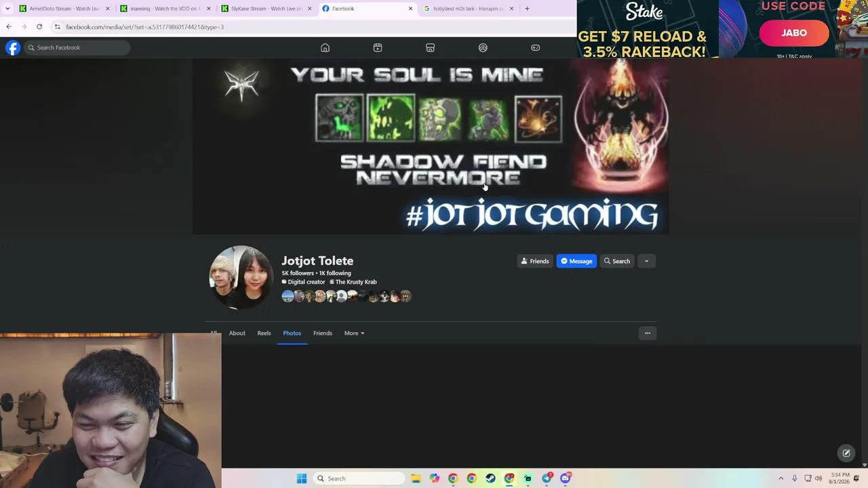Image resolution: width=868 pixels, height=488 pixels.
Task: Open the Facebook logo home link
Action: pos(13,47)
